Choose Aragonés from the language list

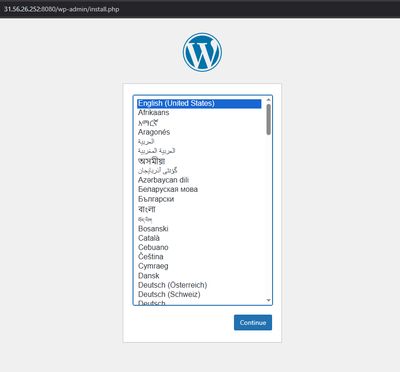[199, 132]
